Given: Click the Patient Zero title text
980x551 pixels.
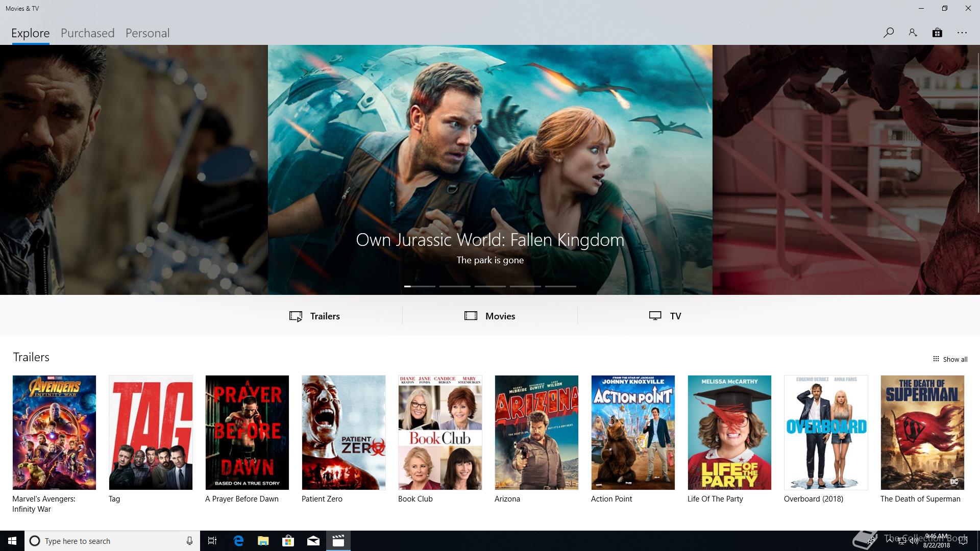Looking at the screenshot, I should tap(322, 499).
